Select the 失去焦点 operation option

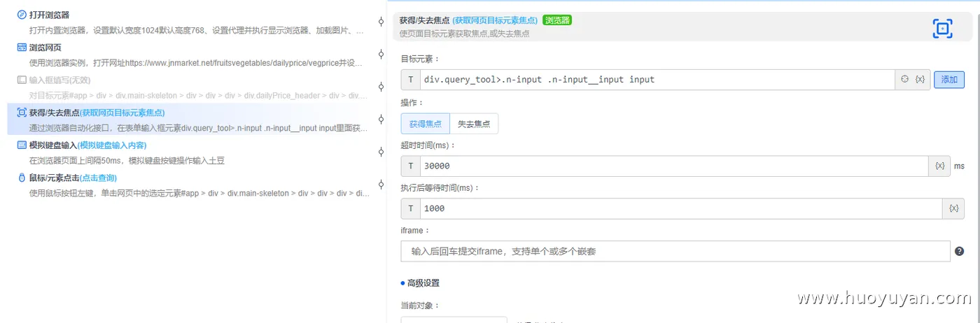tap(474, 124)
